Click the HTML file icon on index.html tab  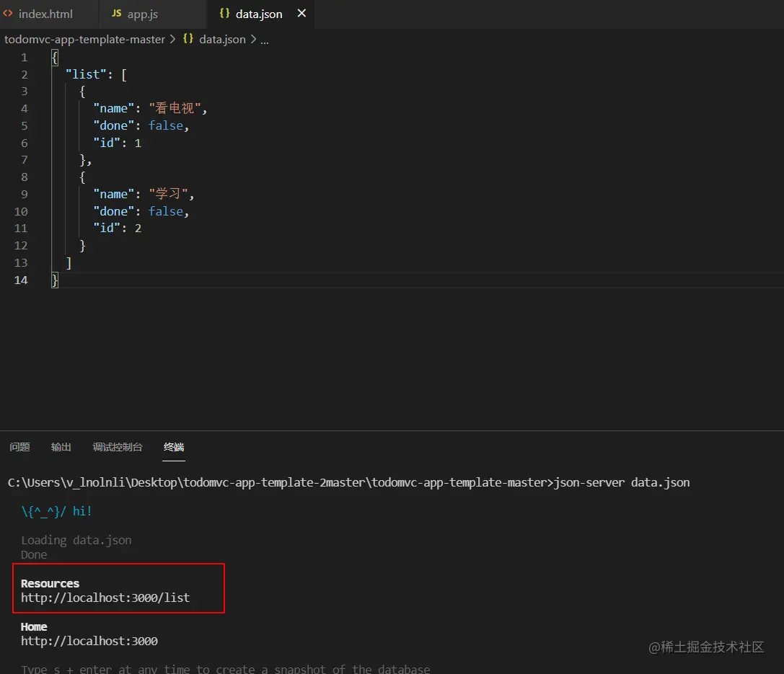(7, 14)
